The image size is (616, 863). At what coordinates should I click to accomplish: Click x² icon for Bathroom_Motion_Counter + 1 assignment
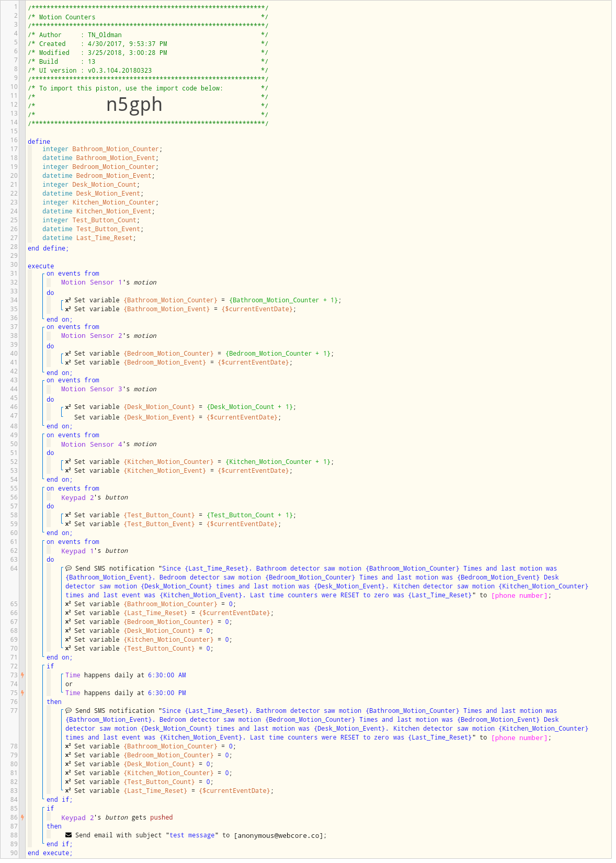point(68,300)
